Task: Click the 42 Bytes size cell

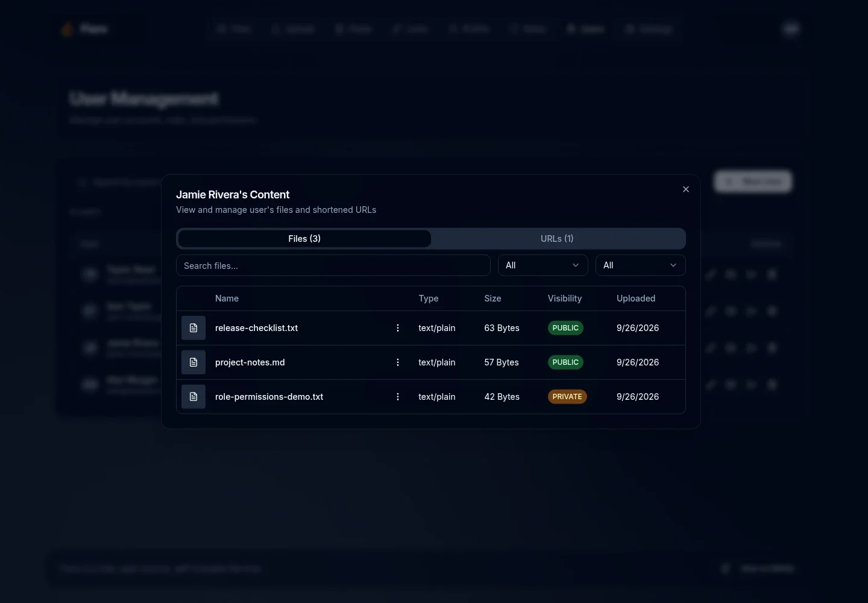Action: (x=502, y=397)
